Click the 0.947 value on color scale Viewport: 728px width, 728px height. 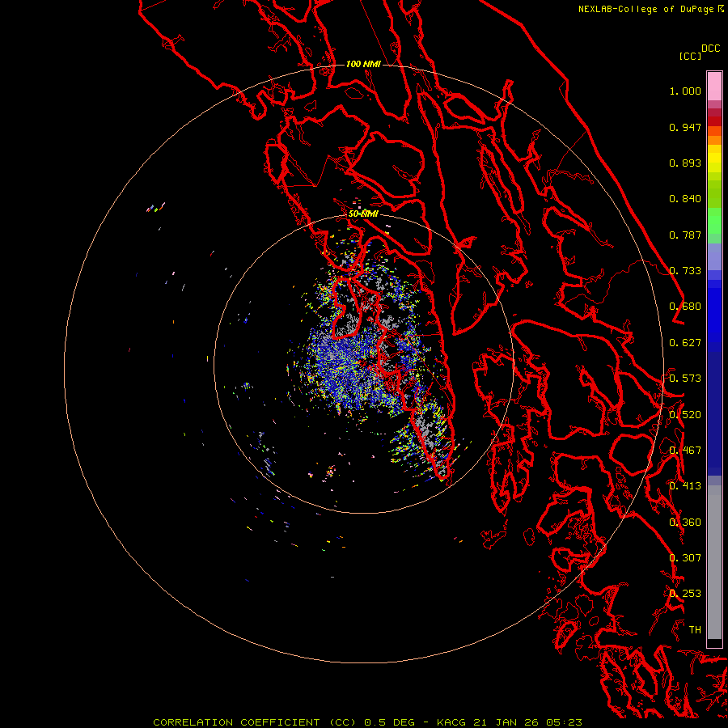685,127
